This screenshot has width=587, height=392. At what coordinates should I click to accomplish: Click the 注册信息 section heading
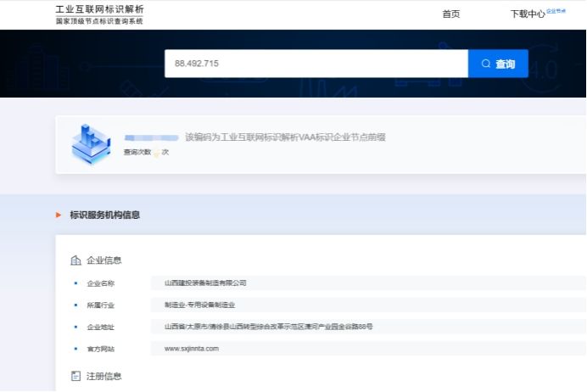pyautogui.click(x=104, y=376)
